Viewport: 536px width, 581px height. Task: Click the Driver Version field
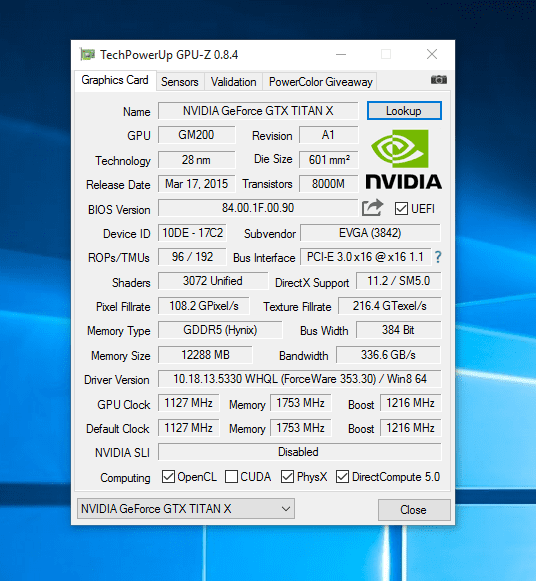[300, 379]
